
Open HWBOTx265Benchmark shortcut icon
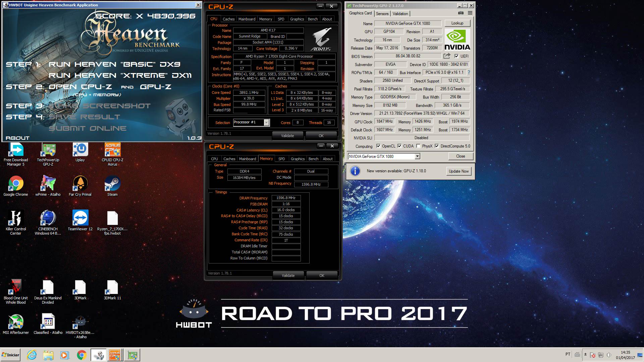pos(80,327)
